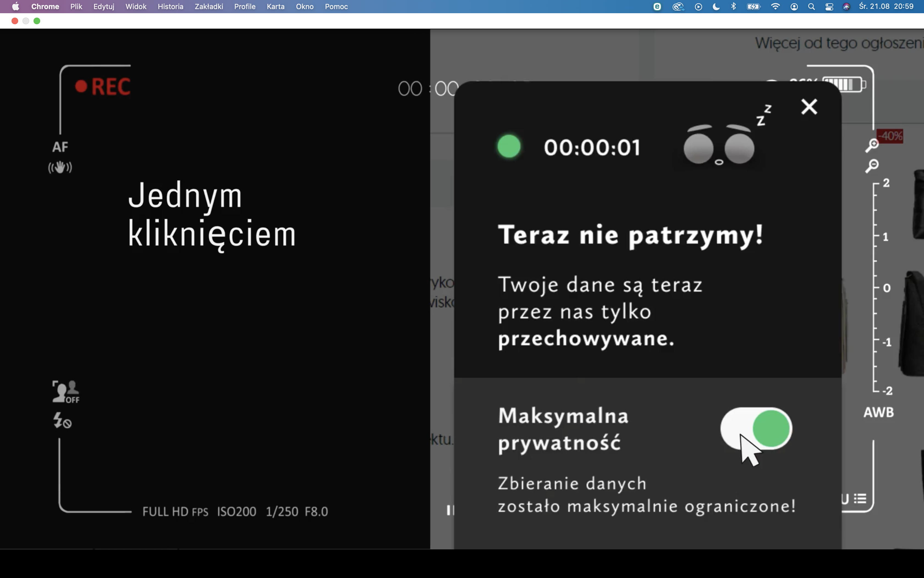
Task: Open the Profile menu
Action: 245,7
